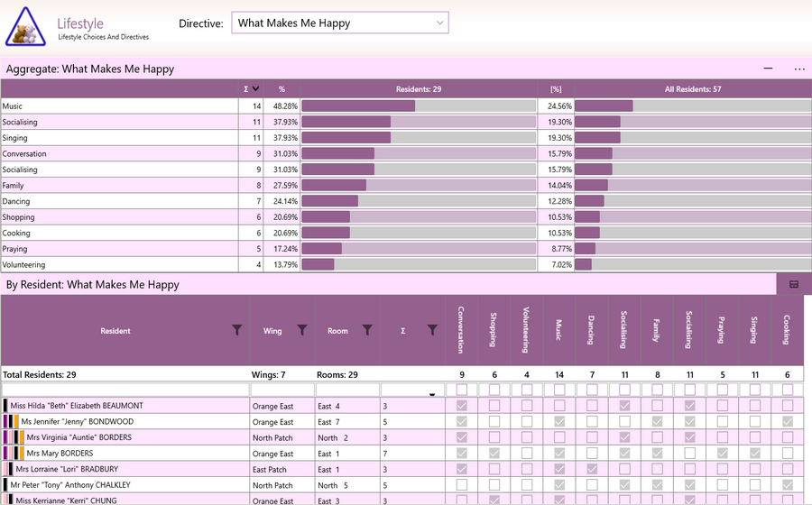Screen dimensions: 812x505
Task: Click the Resident filter input field
Action: point(125,390)
